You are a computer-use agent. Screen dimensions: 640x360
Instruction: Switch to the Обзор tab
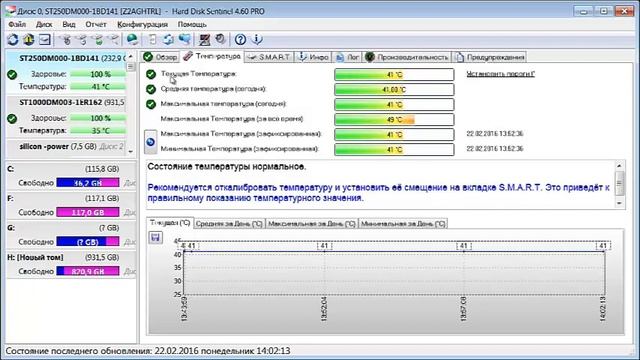(160, 57)
